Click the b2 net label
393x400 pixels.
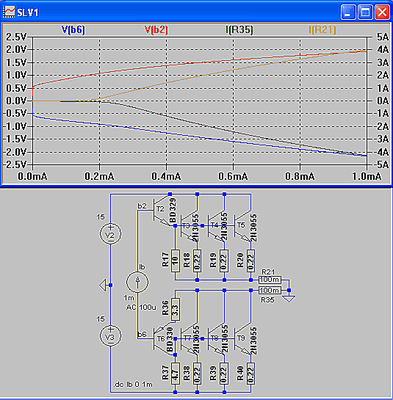(142, 206)
